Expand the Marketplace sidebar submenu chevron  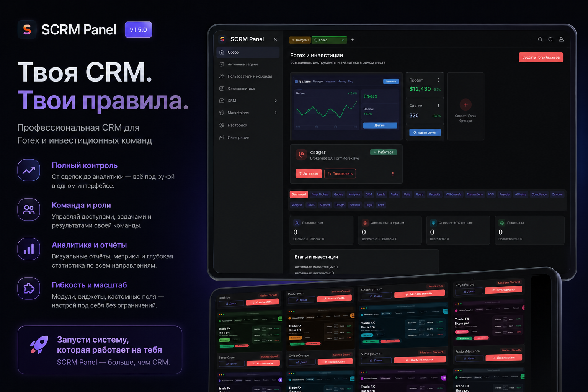tap(276, 113)
